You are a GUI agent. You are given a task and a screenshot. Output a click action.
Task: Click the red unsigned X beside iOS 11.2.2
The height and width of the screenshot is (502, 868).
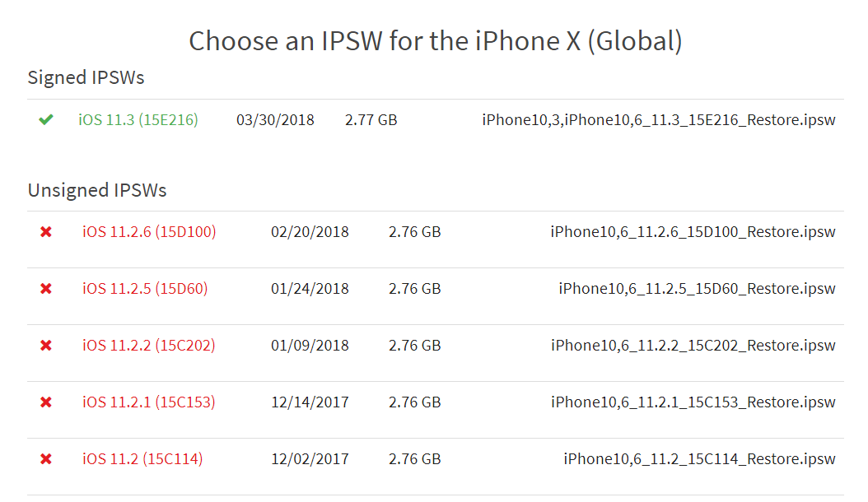point(46,345)
